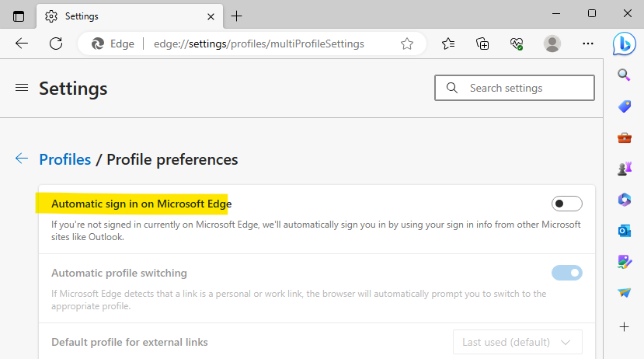Open sidebar Search magnifier tool
This screenshot has height=359, width=644.
pos(624,75)
